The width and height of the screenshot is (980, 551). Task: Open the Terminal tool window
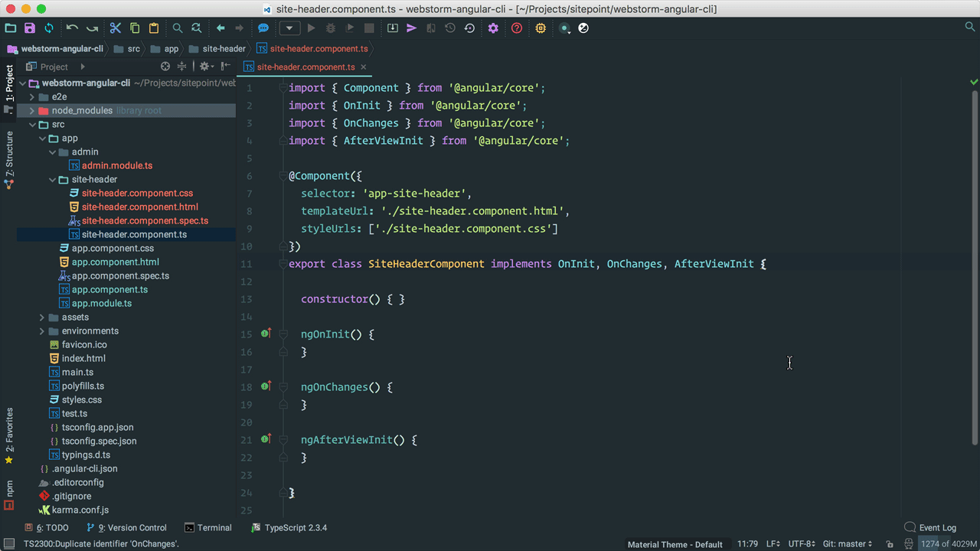point(207,527)
